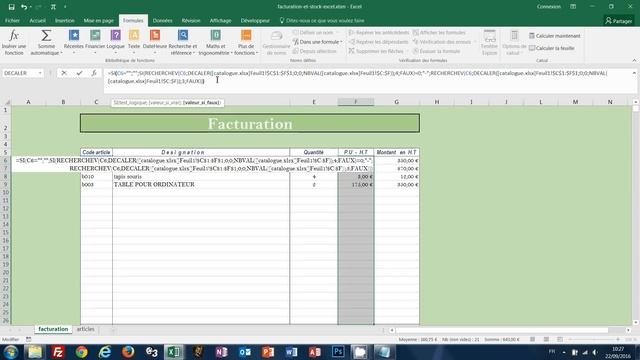
Task: Click the zoom slider in status bar
Action: (x=594, y=339)
